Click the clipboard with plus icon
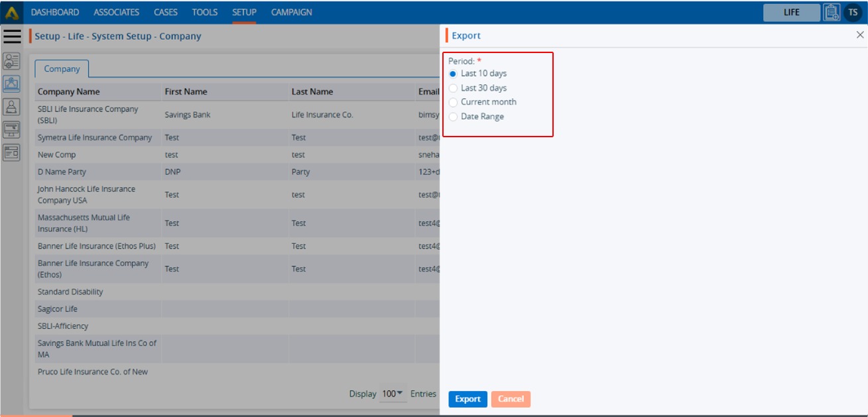868x417 pixels. click(x=832, y=13)
